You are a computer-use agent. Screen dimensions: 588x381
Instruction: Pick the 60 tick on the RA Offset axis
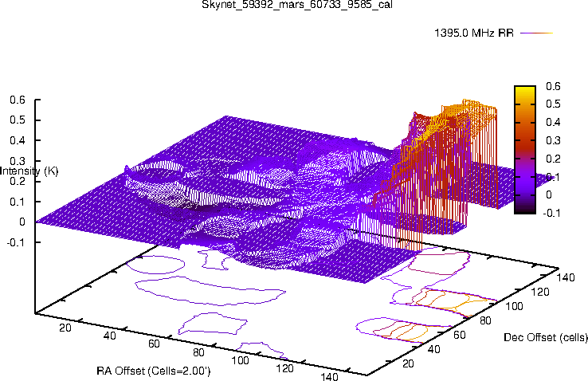tap(154, 344)
